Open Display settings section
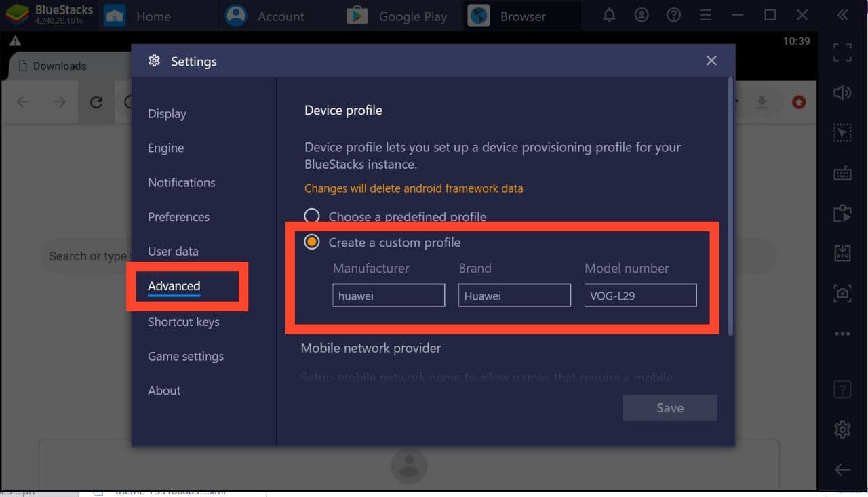The image size is (868, 497). [167, 114]
